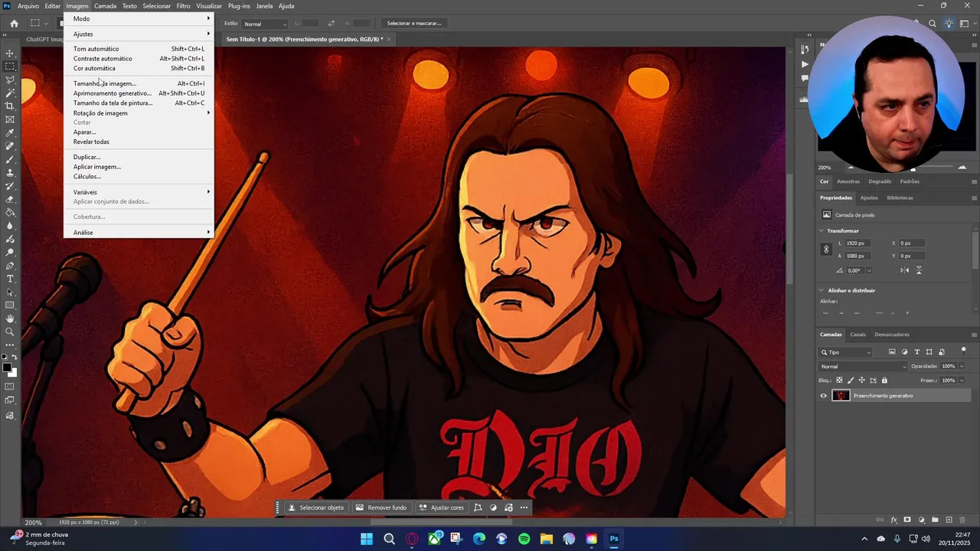Click Selecionar e mascarar button
This screenshot has width=980, height=551.
[x=414, y=24]
